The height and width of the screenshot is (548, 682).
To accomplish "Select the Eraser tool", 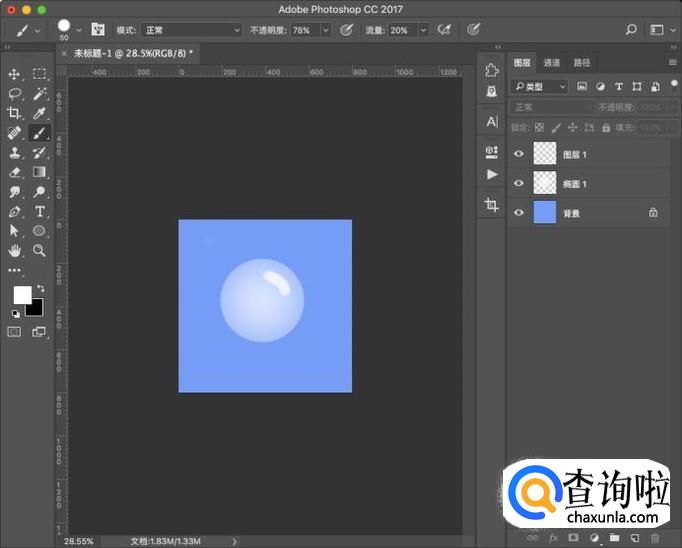I will click(15, 172).
